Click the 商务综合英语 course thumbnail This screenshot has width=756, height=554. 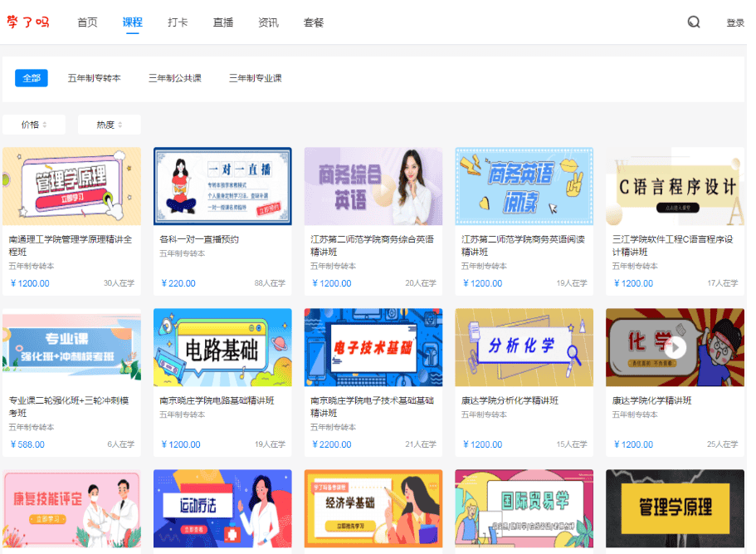tap(373, 184)
